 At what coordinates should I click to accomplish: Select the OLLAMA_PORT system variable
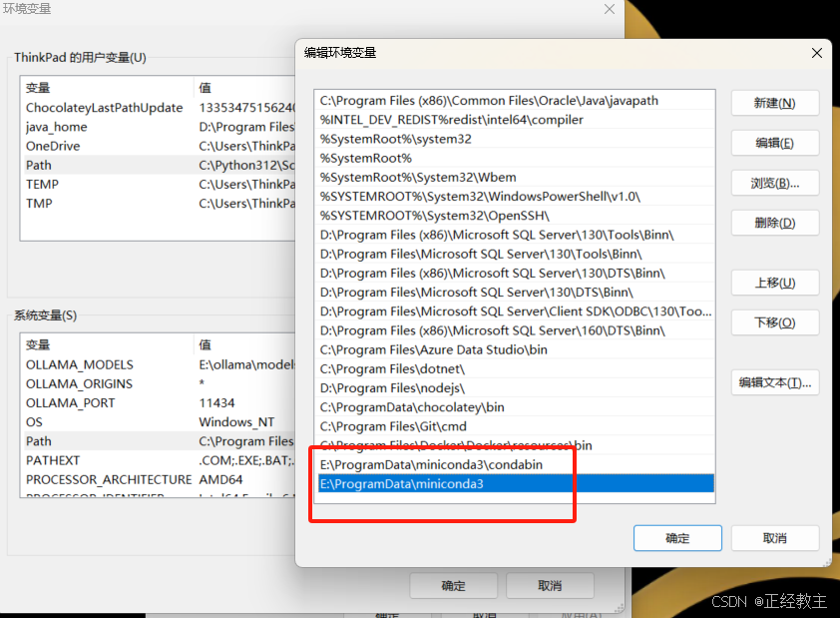pos(158,403)
